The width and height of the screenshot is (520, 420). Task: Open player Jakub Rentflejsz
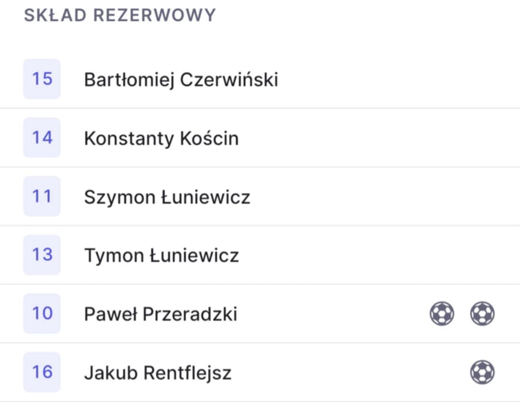click(158, 373)
